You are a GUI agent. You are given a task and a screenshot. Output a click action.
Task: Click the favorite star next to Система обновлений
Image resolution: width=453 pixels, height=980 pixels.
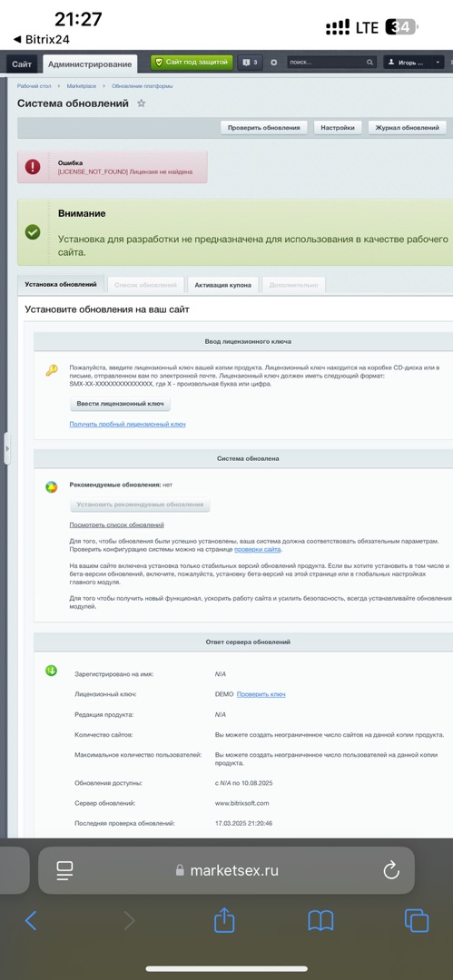coord(142,103)
